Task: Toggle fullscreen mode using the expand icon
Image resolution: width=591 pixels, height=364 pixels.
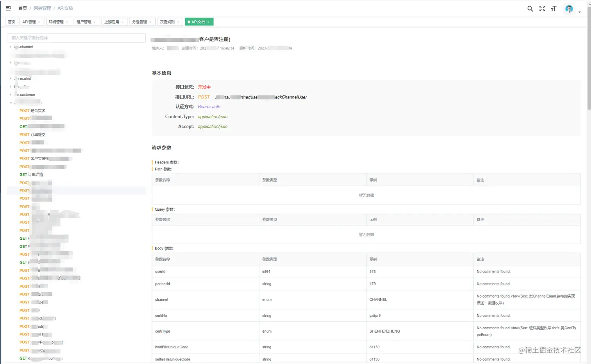Action: [x=542, y=8]
